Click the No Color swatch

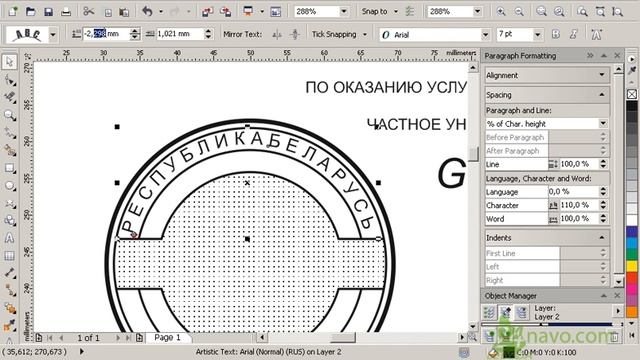pos(632,94)
